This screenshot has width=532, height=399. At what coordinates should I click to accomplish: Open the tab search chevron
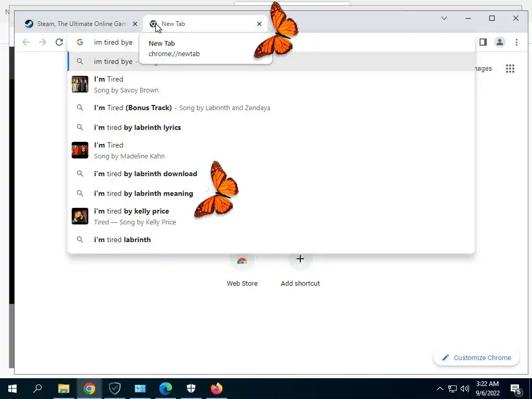444,18
